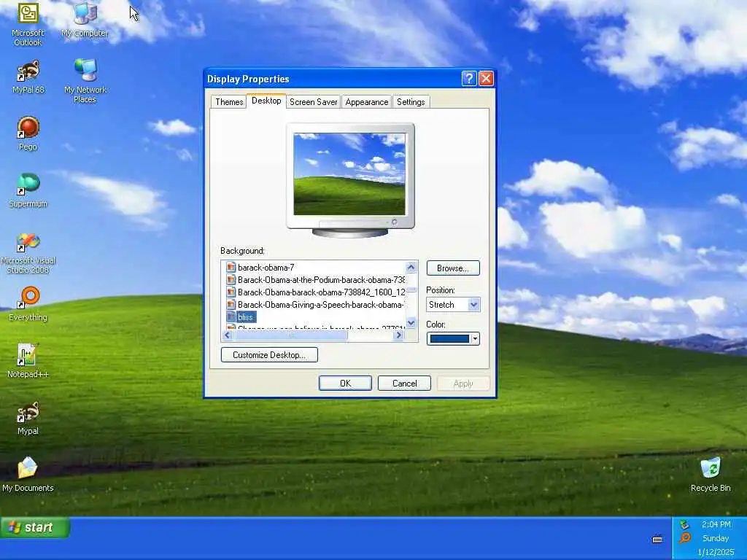Switch to the Screen Saver tab
Screen dimensions: 747x560
314,102
